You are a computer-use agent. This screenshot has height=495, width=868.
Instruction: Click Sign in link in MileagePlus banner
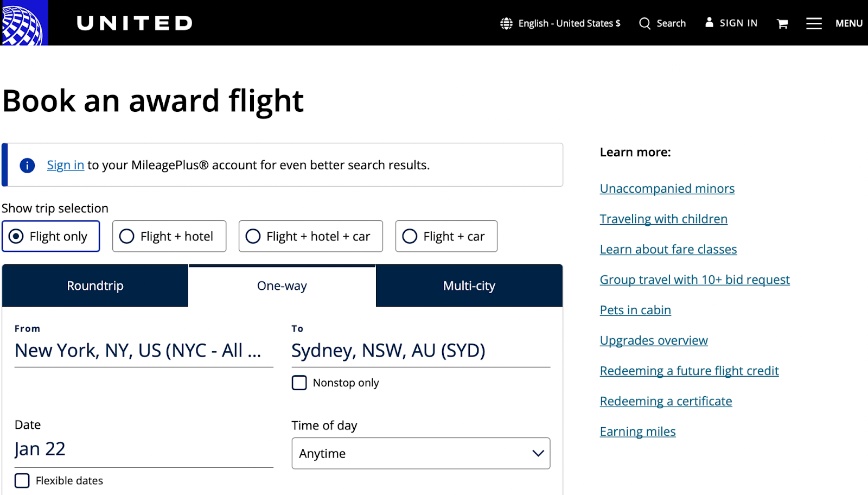pos(65,166)
